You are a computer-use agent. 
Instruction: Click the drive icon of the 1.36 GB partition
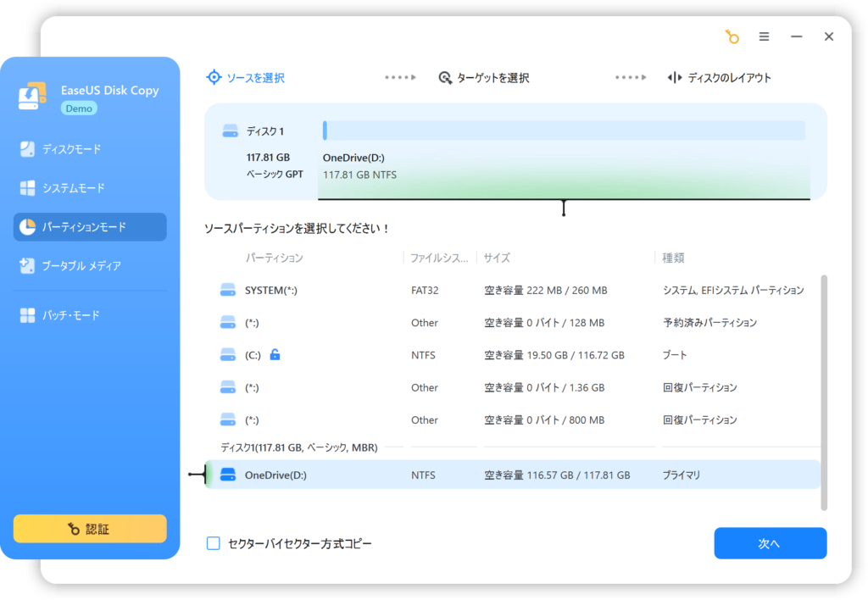tap(228, 387)
